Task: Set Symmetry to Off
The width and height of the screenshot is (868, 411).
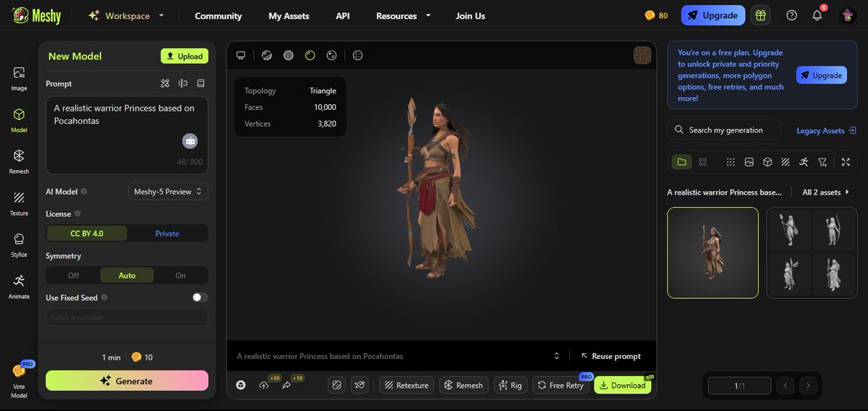Action: point(73,275)
